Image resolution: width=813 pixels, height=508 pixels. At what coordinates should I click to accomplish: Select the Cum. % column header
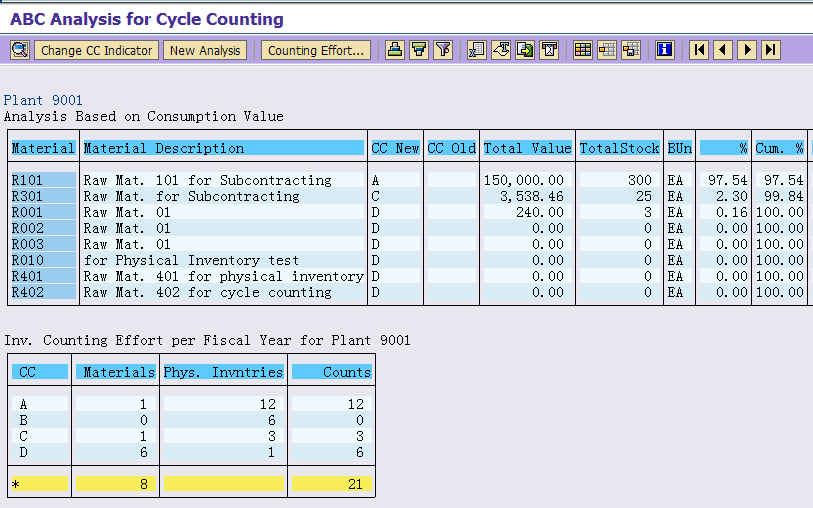click(x=779, y=148)
